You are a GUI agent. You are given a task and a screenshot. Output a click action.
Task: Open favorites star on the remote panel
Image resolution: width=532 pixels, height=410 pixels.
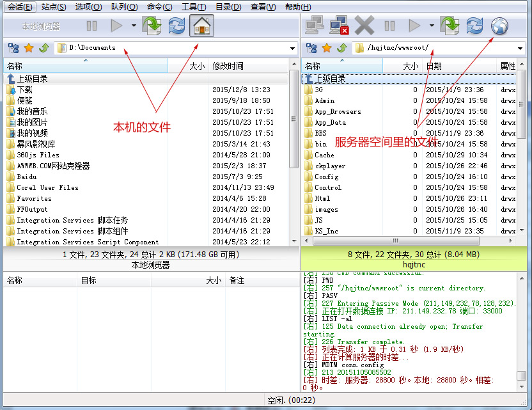tap(328, 47)
